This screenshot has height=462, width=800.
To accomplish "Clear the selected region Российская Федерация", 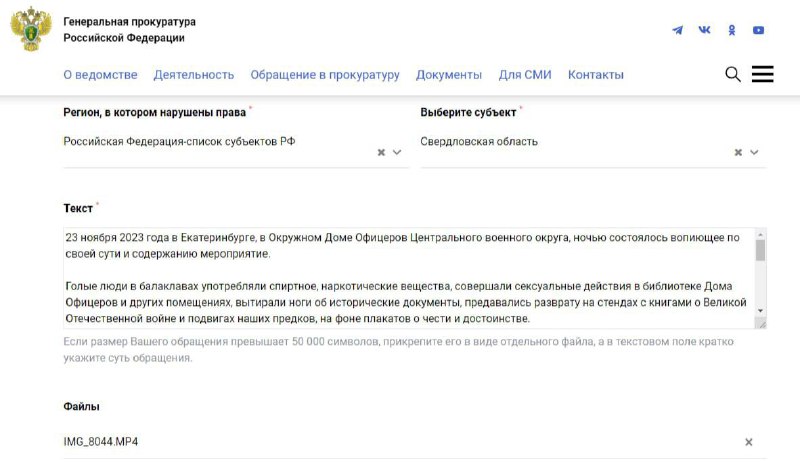I will [x=381, y=152].
